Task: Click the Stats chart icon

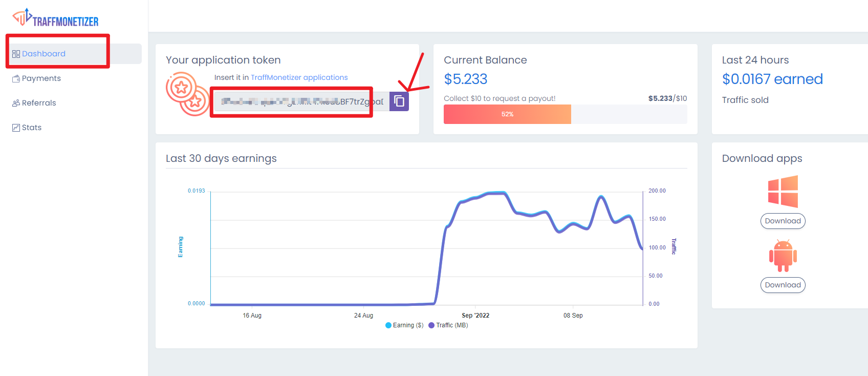Action: pos(16,128)
